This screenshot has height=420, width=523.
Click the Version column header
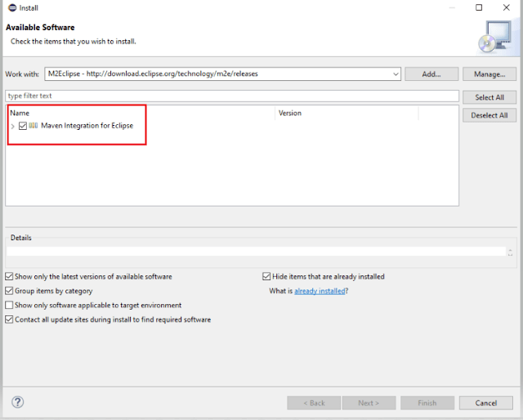290,113
